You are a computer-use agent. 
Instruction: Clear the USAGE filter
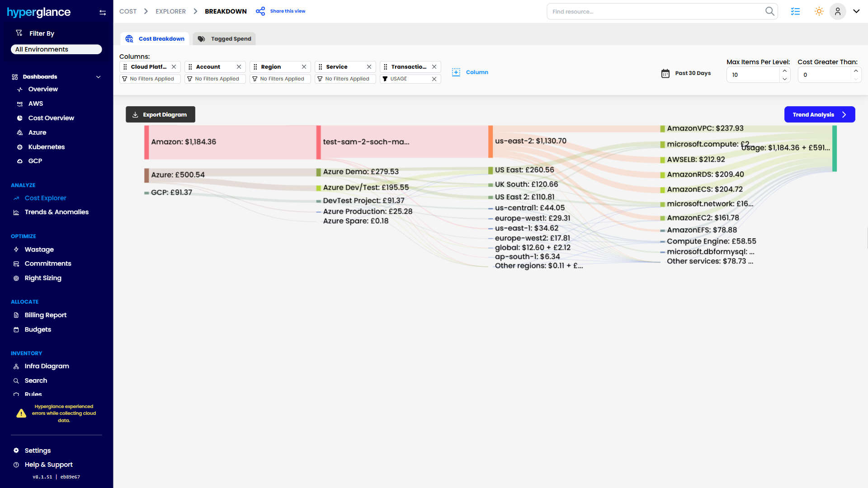(x=434, y=79)
